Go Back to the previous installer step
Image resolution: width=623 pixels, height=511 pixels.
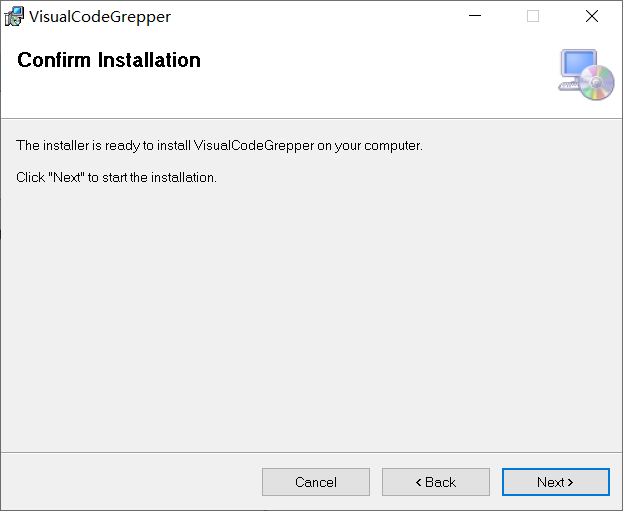coord(436,482)
